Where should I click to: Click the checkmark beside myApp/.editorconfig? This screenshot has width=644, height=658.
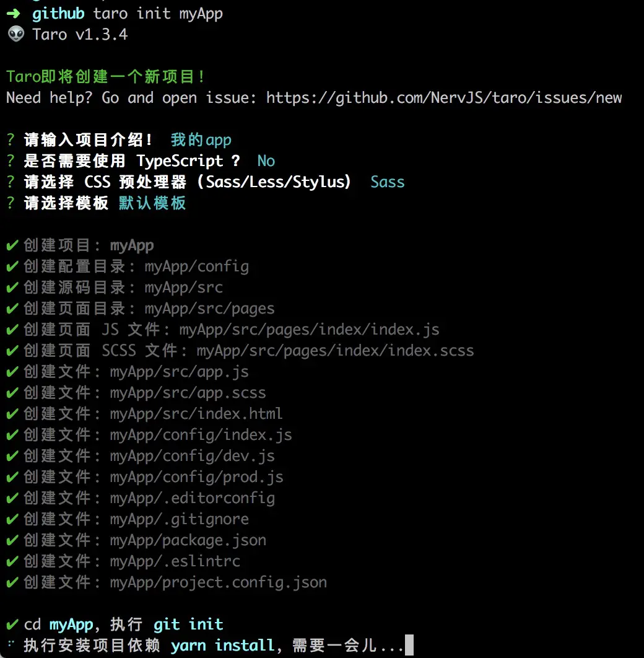(x=12, y=498)
